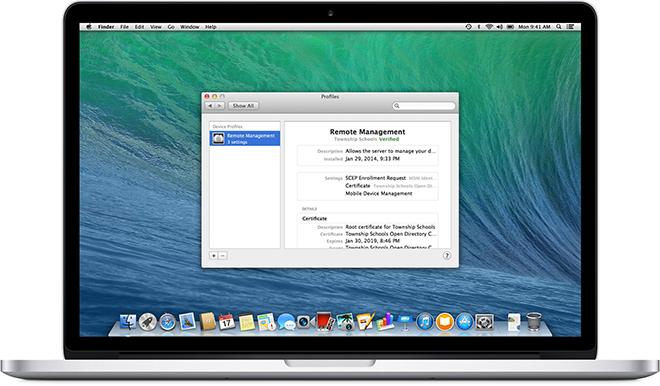This screenshot has width=660, height=386.
Task: Open the Trash in the Dock
Action: tap(534, 322)
